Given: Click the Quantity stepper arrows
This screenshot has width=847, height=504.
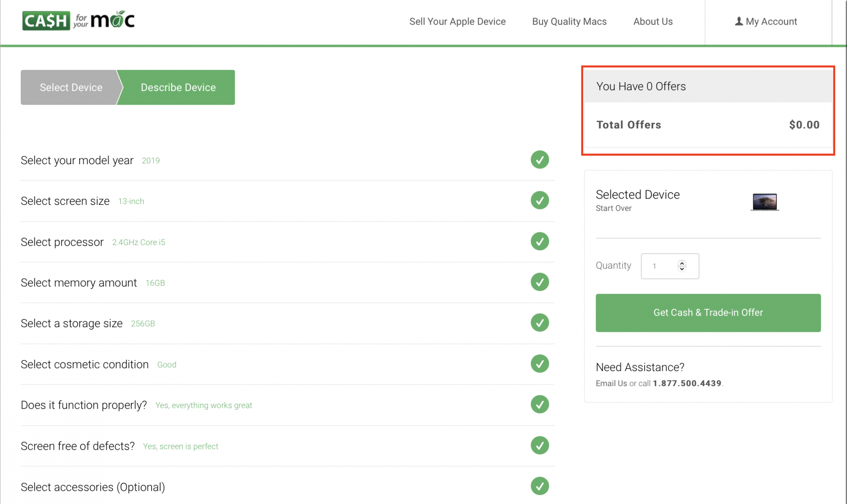Looking at the screenshot, I should (x=682, y=266).
